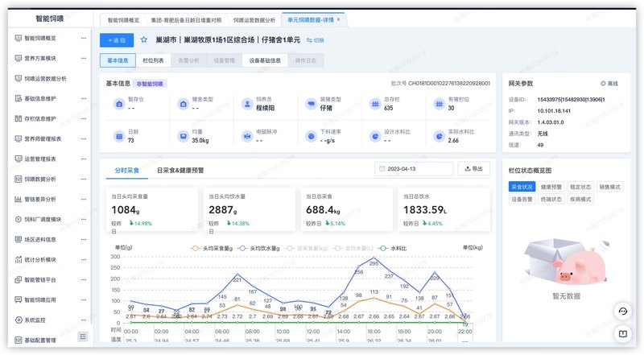Viewport: 644px width, 355px height.
Task: Click the 运营管理报表 sidebar icon
Action: pos(18,159)
